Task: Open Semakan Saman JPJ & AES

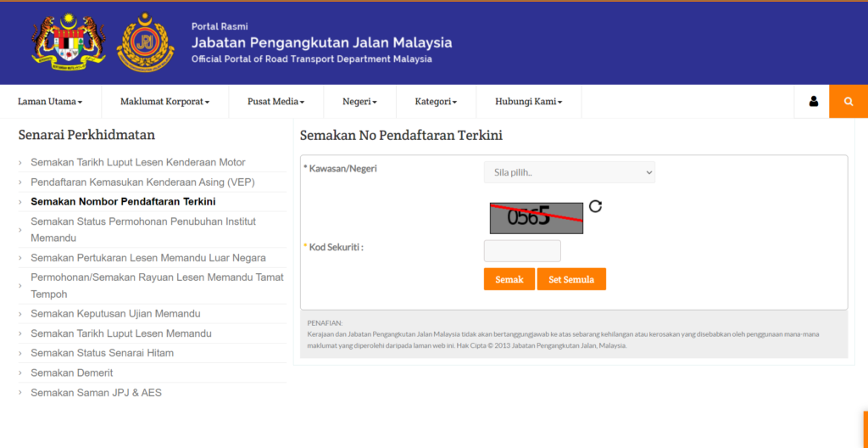Action: point(97,393)
